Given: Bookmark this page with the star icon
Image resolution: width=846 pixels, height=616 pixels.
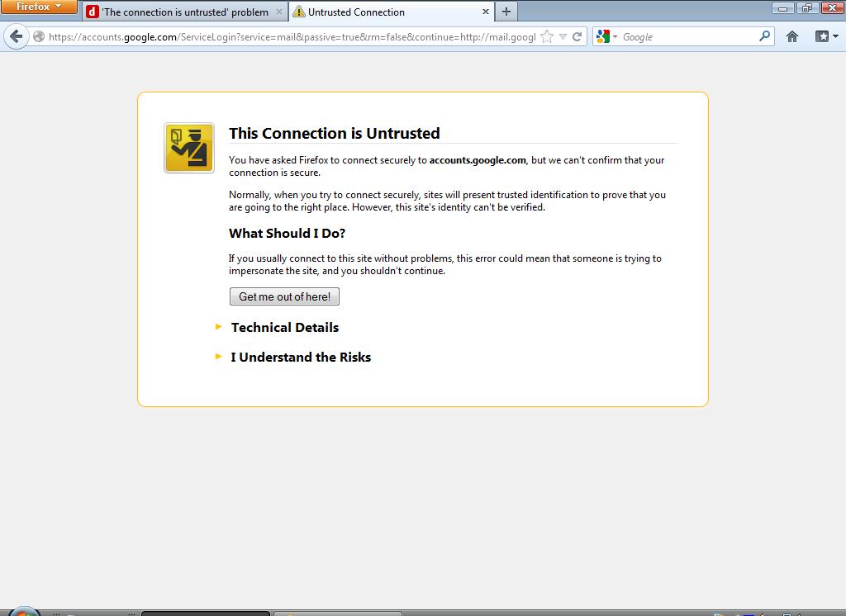Looking at the screenshot, I should [x=546, y=36].
